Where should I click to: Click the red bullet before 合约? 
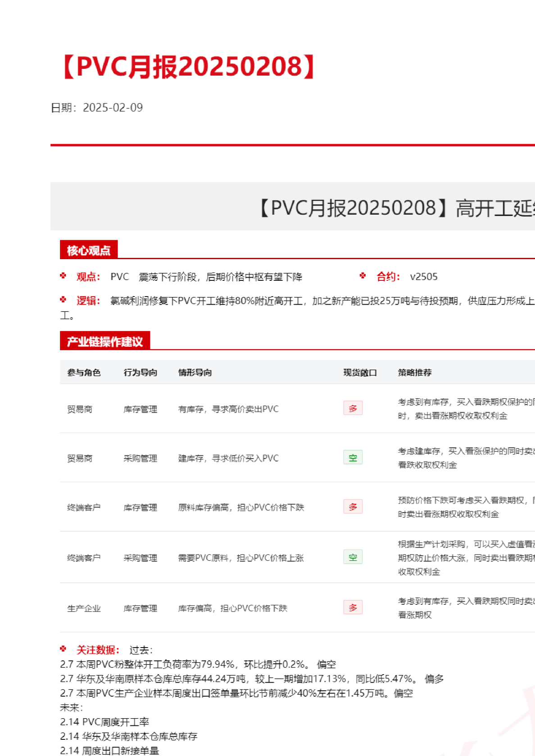pyautogui.click(x=363, y=276)
